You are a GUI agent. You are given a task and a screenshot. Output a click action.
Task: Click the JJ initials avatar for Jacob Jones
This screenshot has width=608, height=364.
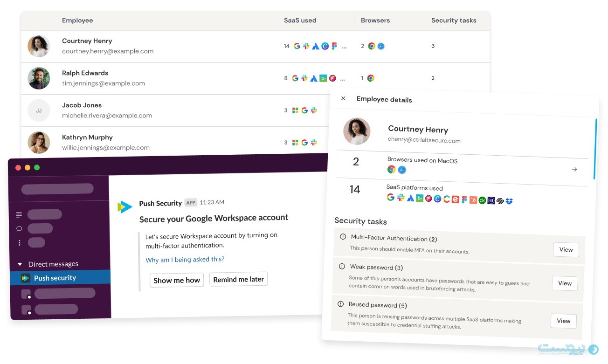(39, 110)
